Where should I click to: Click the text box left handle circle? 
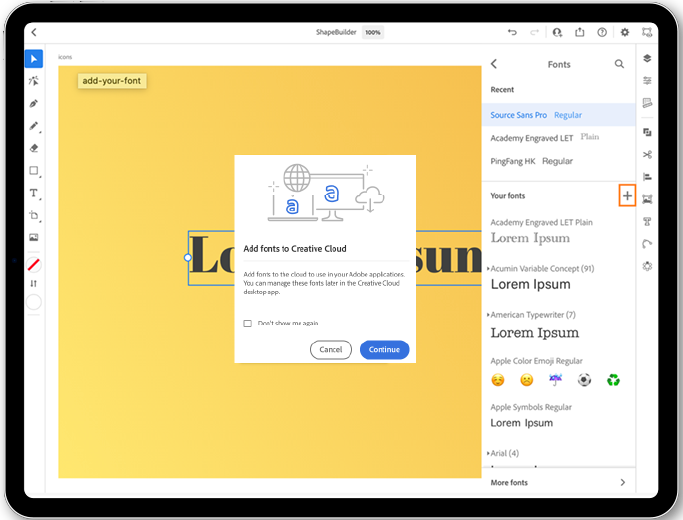188,258
